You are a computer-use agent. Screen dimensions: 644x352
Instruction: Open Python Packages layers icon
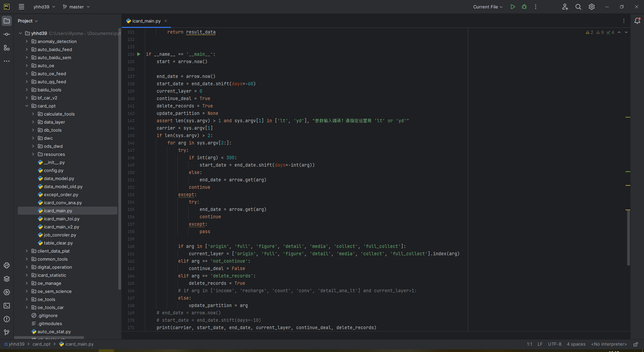pyautogui.click(x=7, y=279)
